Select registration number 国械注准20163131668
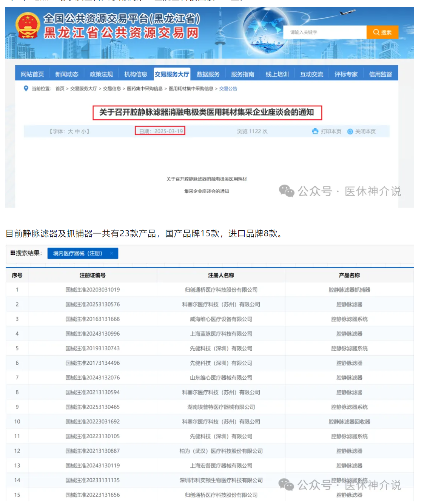The image size is (424, 504). (93, 319)
